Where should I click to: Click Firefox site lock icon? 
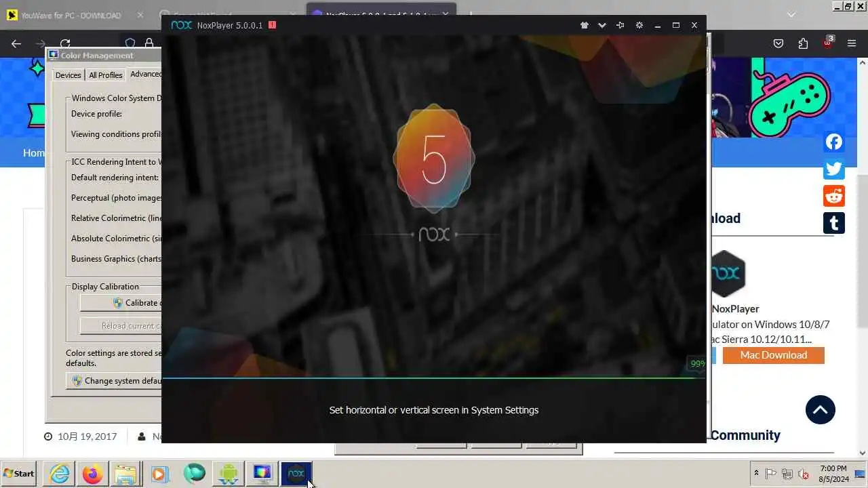click(x=149, y=43)
